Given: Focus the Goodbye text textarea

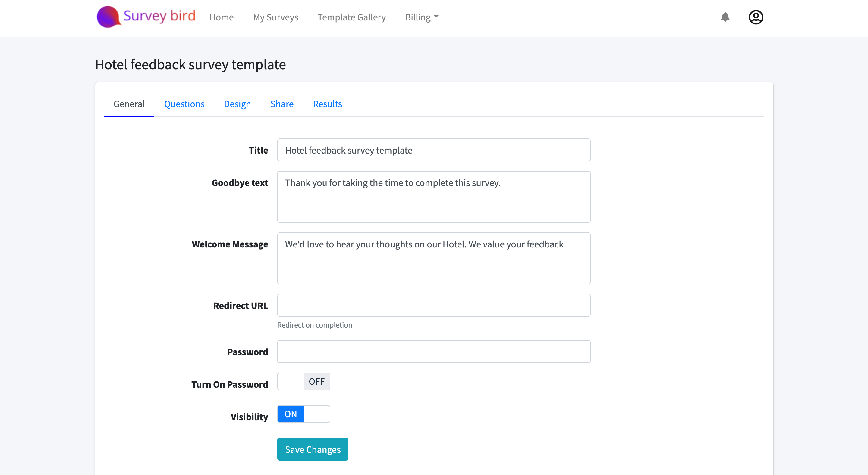Looking at the screenshot, I should coord(434,197).
